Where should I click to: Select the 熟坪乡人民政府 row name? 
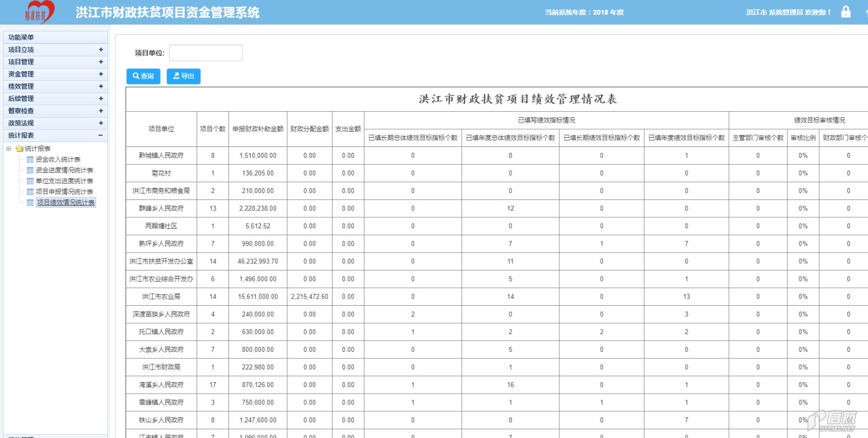(x=161, y=244)
